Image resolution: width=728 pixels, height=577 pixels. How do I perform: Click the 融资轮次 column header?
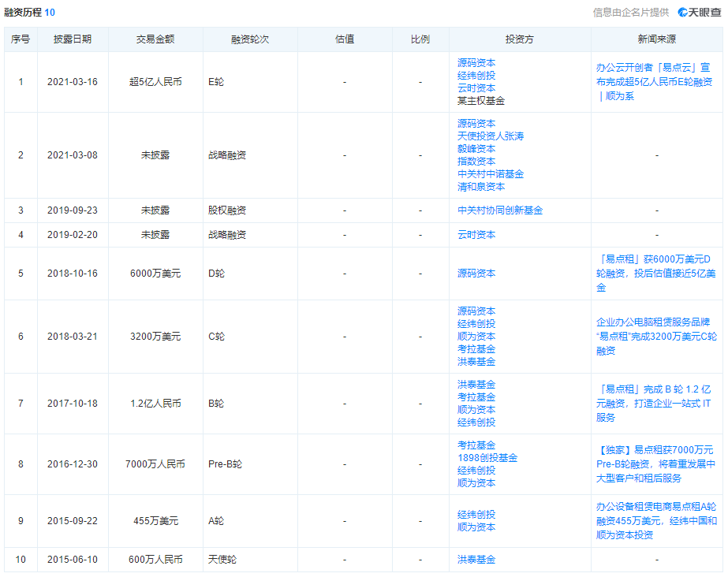[250, 39]
